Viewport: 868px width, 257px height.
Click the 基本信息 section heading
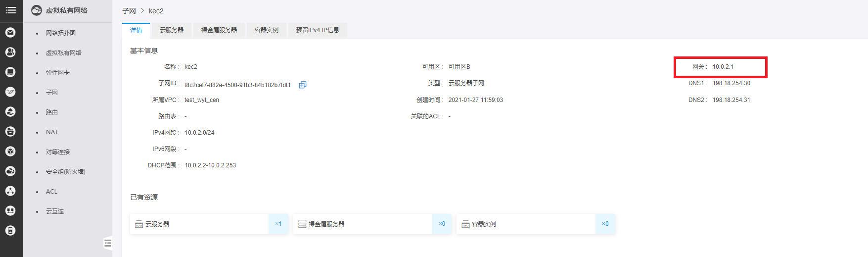(144, 51)
